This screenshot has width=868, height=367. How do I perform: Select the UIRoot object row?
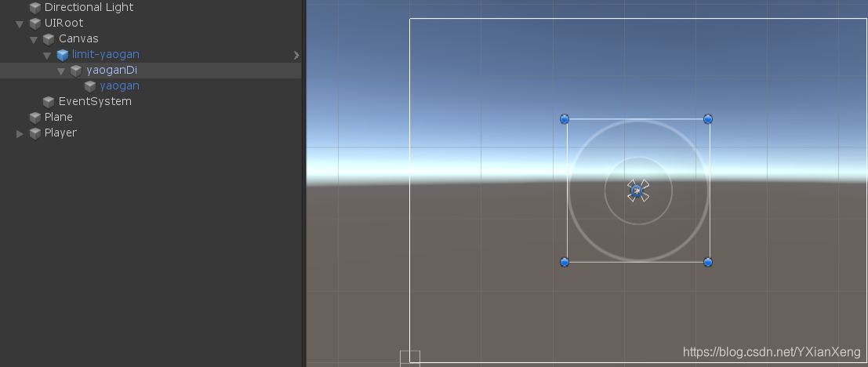(x=64, y=24)
